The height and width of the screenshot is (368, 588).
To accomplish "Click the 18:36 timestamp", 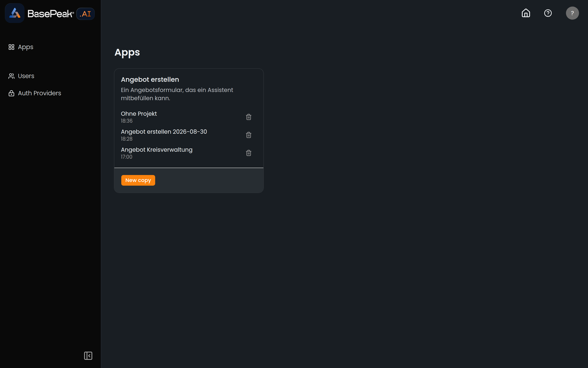I will pyautogui.click(x=127, y=121).
